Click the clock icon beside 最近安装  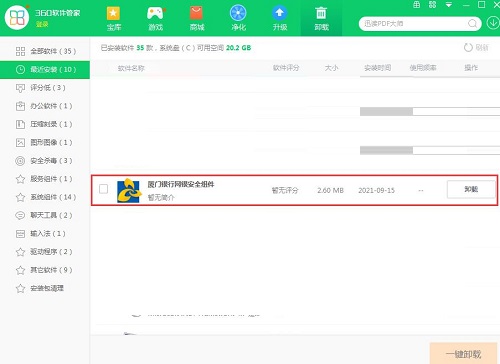tap(20, 70)
